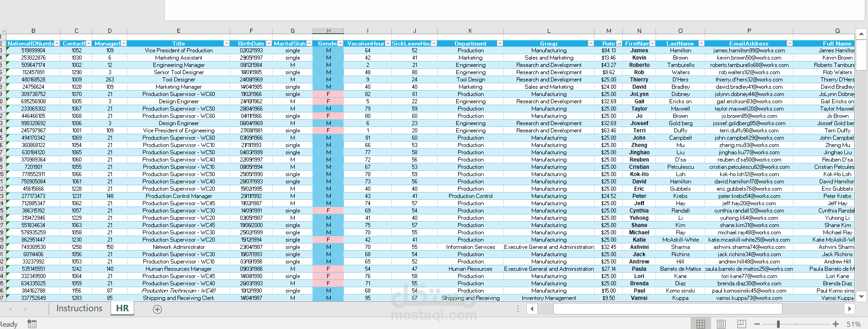Click the cell 'Inventory Management'

tap(549, 298)
